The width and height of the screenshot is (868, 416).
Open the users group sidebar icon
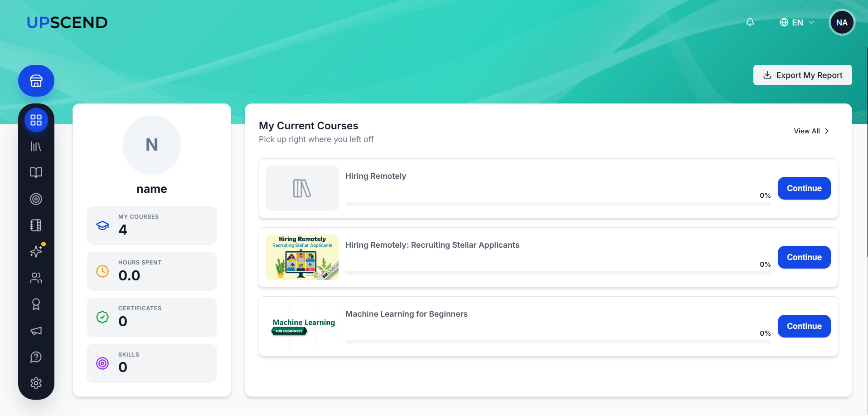click(36, 278)
